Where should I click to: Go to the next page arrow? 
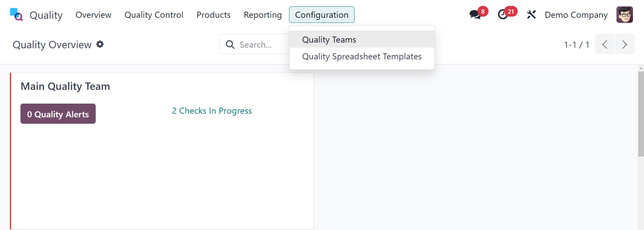tap(625, 44)
